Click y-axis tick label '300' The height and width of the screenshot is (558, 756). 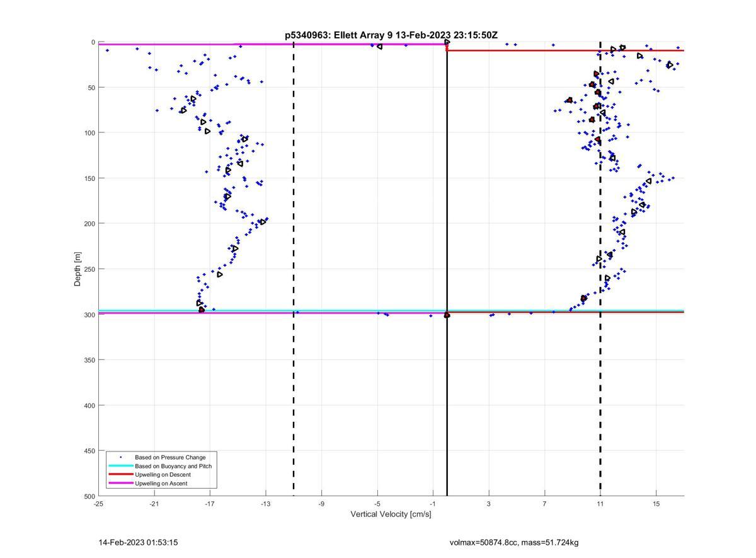89,315
